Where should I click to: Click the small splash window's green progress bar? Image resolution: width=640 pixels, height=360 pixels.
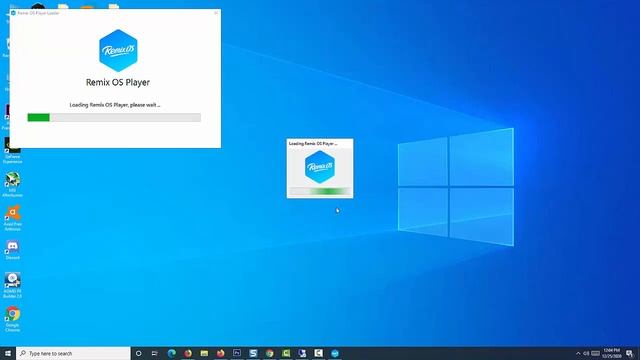click(320, 191)
